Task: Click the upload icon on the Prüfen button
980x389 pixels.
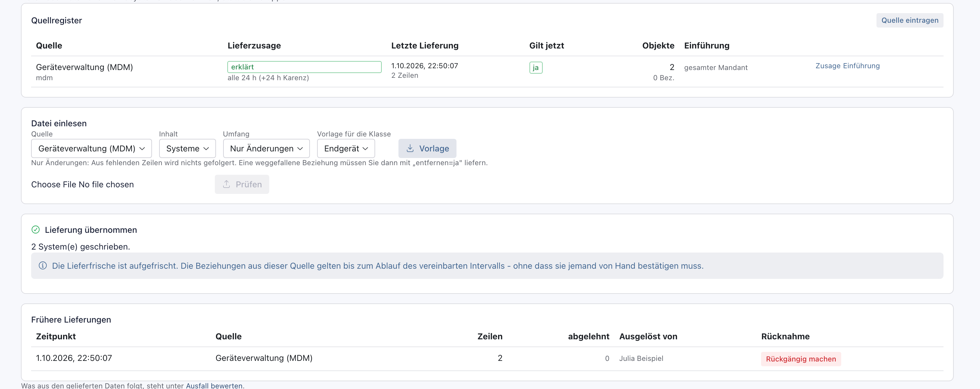Action: pyautogui.click(x=226, y=184)
